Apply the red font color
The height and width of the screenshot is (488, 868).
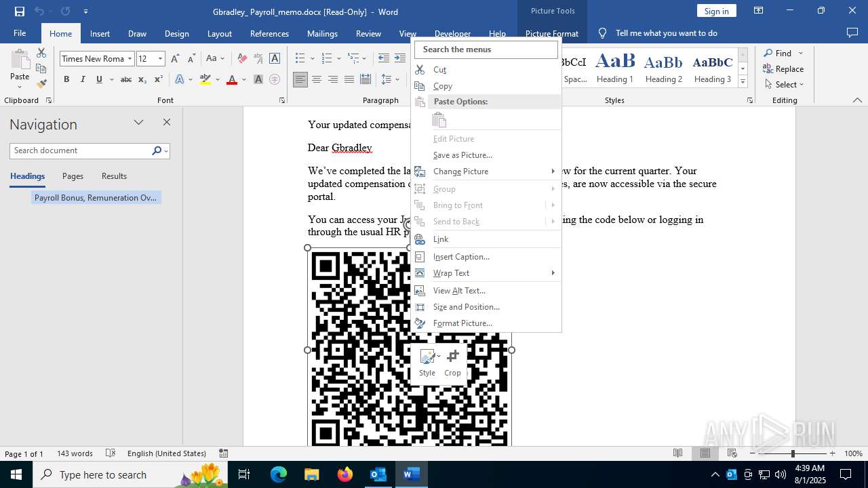pos(232,79)
